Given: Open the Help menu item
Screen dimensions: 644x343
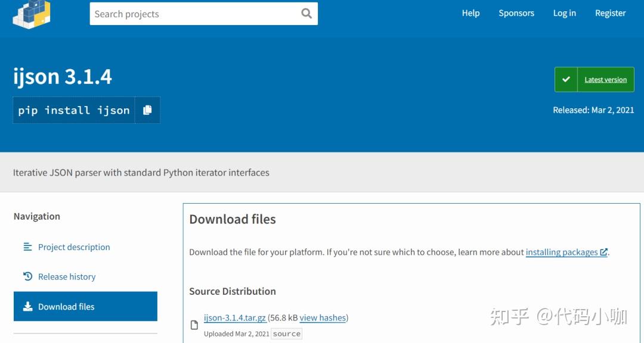Looking at the screenshot, I should click(470, 13).
